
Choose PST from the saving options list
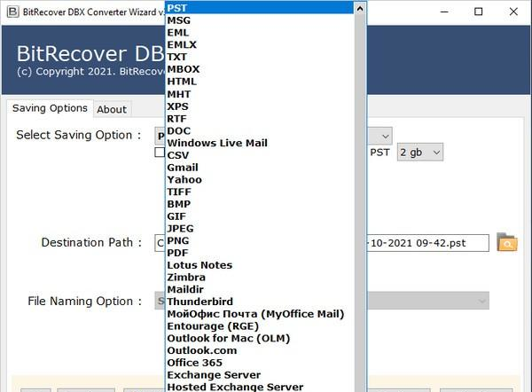260,8
